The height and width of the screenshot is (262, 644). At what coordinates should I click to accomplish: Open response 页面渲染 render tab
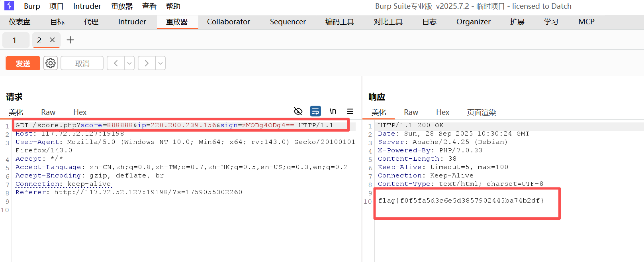click(481, 112)
